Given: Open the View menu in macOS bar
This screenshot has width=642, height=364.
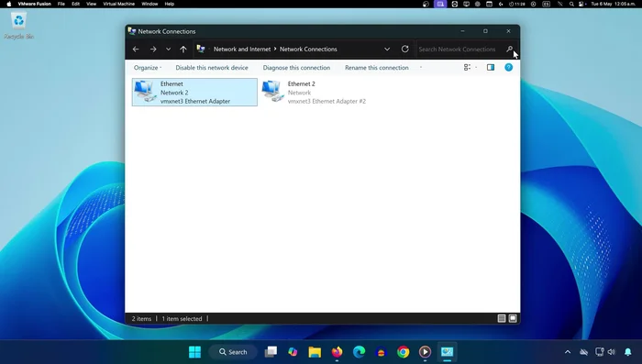Looking at the screenshot, I should 92,4.
